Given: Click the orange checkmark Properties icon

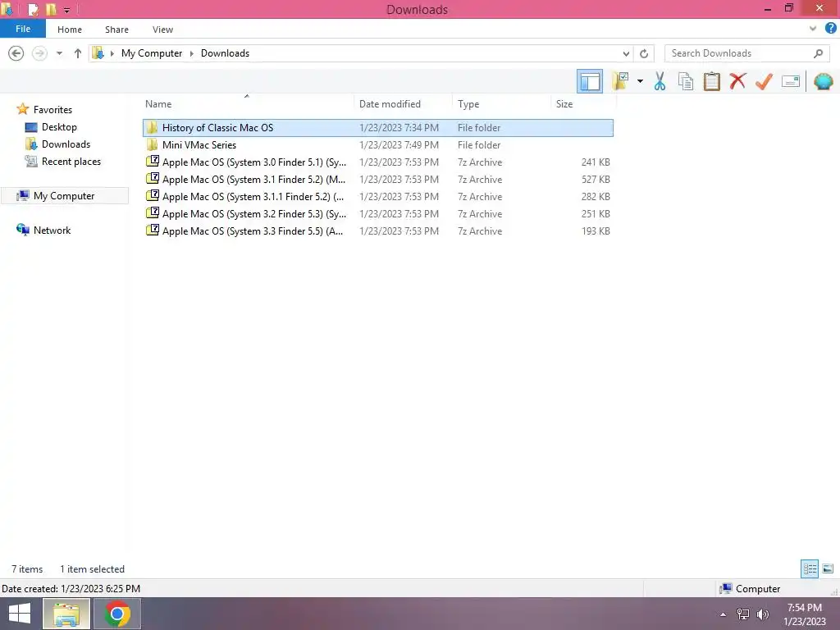Looking at the screenshot, I should pyautogui.click(x=764, y=81).
